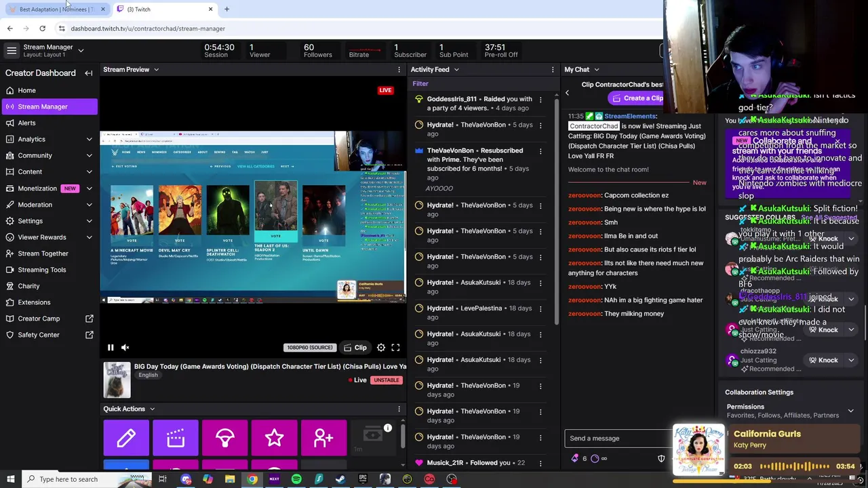Open stream preview player settings gear

381,348
